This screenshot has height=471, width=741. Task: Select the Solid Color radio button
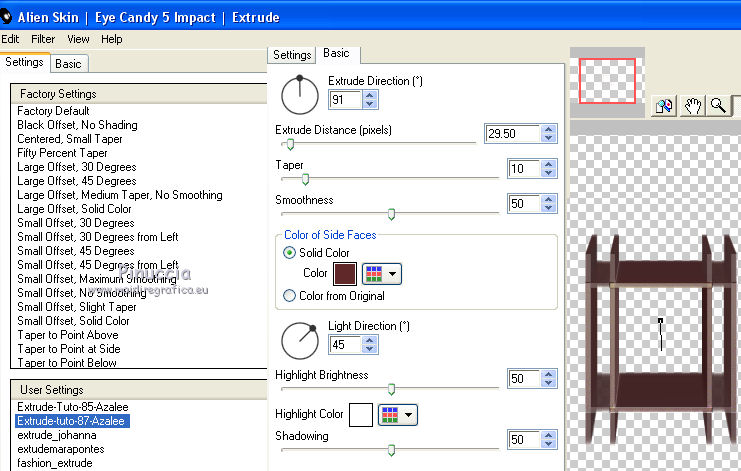(289, 253)
